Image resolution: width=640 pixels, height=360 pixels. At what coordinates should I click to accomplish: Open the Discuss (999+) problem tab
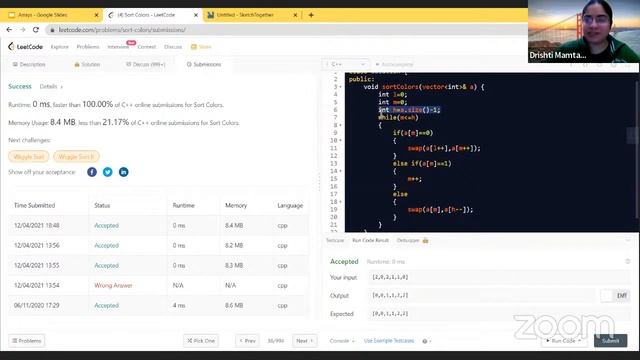[x=145, y=64]
